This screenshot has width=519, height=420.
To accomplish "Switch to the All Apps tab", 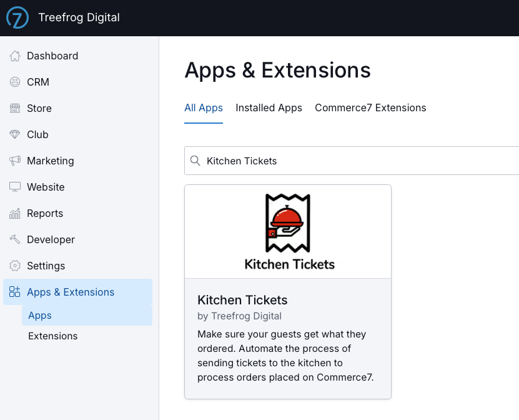I will (204, 108).
